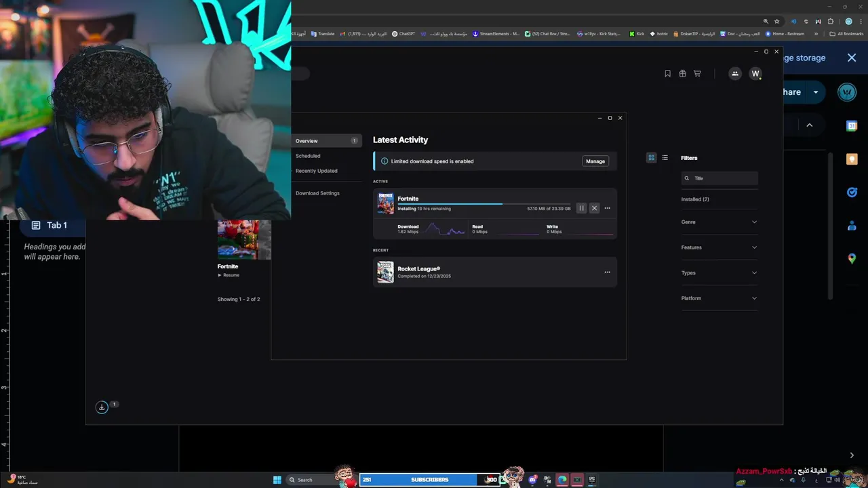Open the shopping cart icon

(697, 74)
